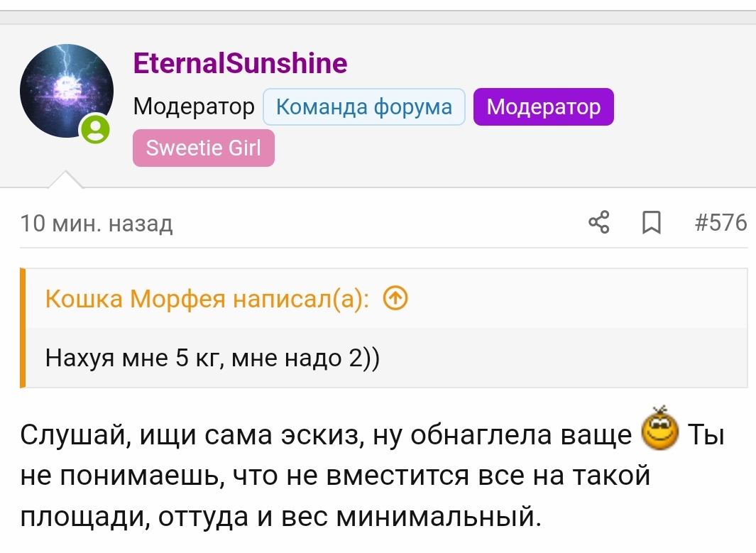Click the purple 'Модератор' badge
This screenshot has width=756, height=553.
click(x=543, y=107)
